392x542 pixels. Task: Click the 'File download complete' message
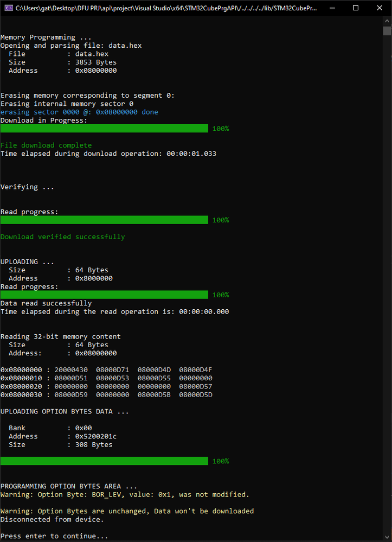point(46,145)
